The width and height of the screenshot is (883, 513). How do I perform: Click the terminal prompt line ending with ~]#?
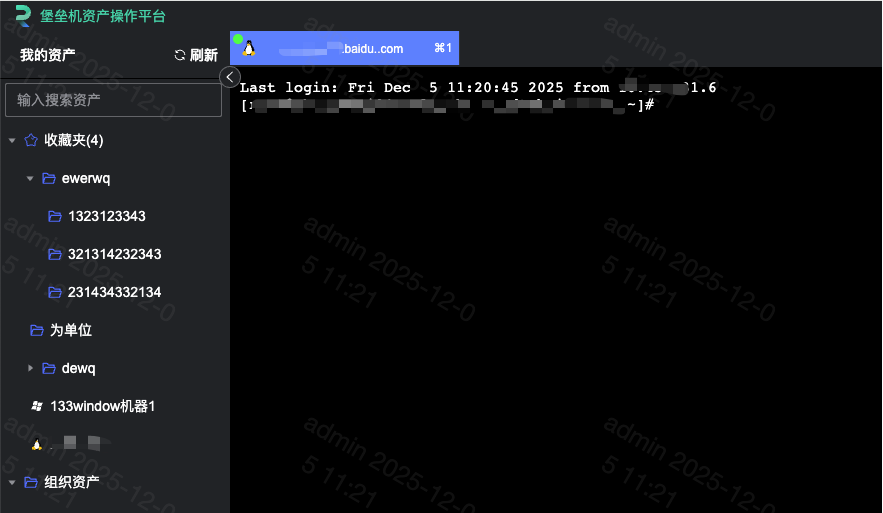pos(448,105)
